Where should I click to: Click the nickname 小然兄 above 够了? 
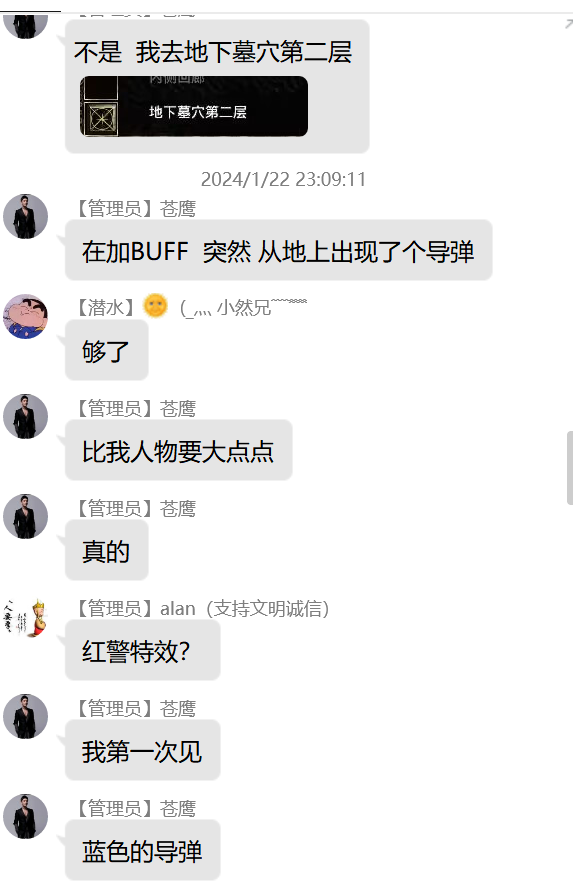click(x=244, y=308)
